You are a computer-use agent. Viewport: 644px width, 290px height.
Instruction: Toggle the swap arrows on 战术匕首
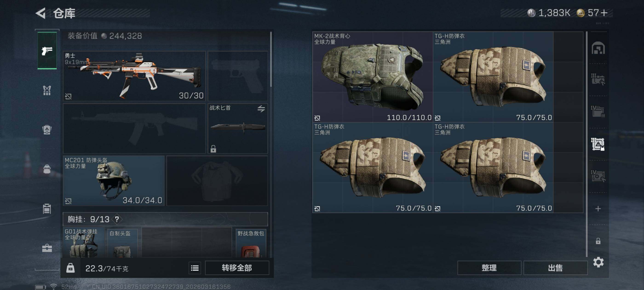(x=261, y=109)
